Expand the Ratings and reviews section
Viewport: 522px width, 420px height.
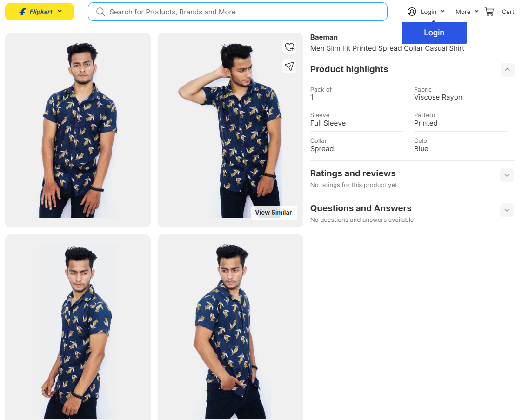[507, 175]
